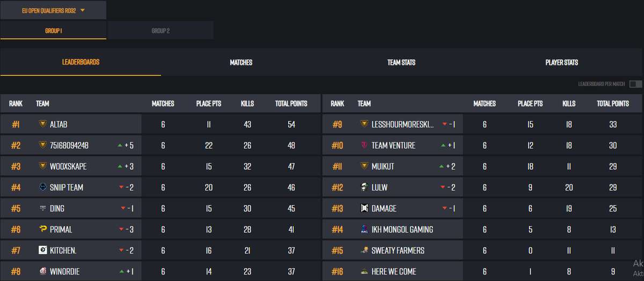The image size is (644, 281).
Task: Select team name IKH MONGOL GAMING
Action: tap(402, 229)
